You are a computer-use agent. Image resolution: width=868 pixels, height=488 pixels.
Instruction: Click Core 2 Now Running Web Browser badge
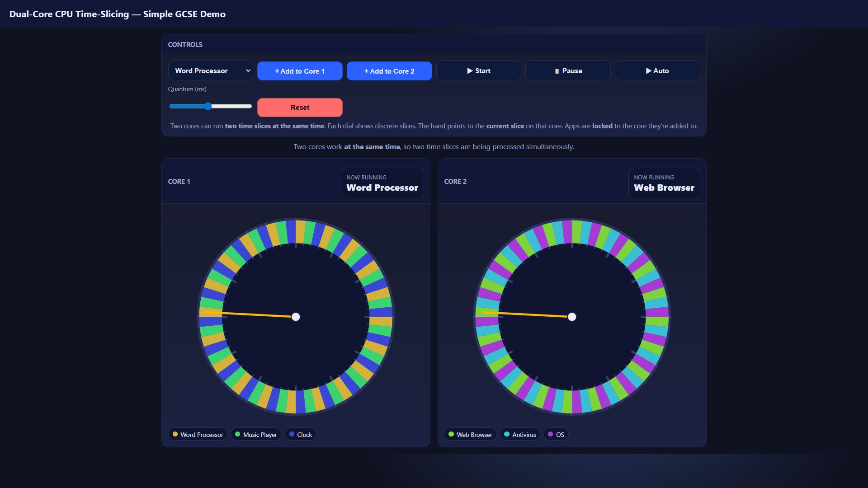point(664,183)
